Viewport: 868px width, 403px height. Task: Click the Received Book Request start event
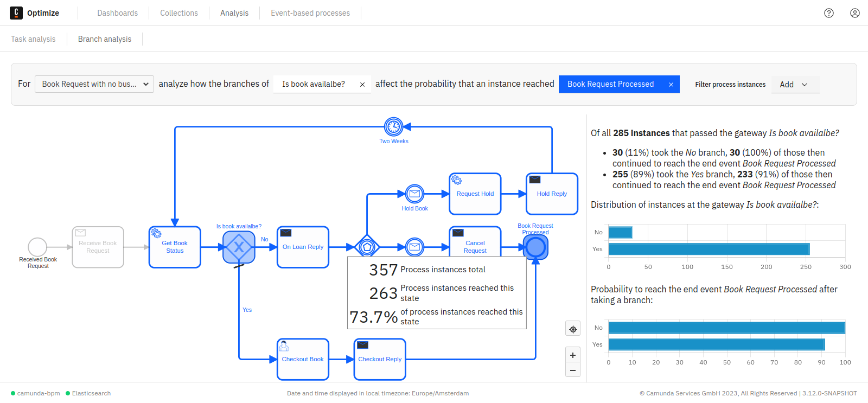(x=37, y=247)
